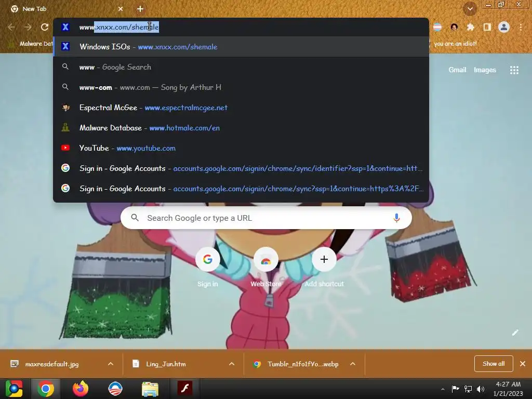
Task: Open the tab search chevron button
Action: coord(470,9)
